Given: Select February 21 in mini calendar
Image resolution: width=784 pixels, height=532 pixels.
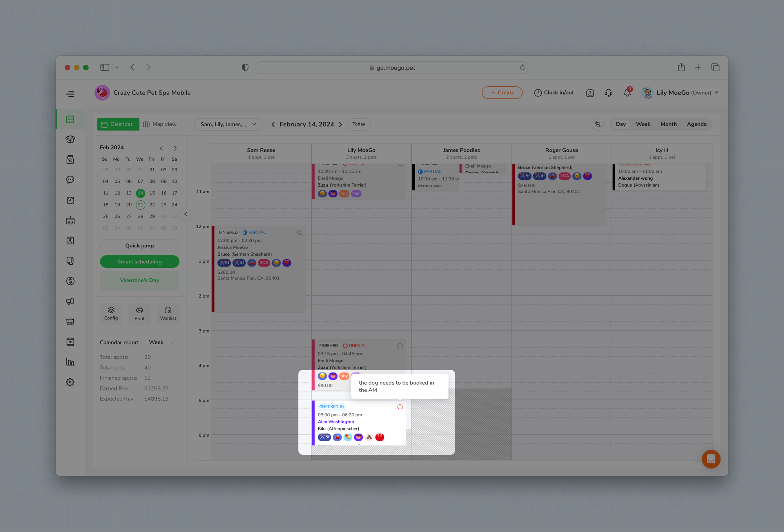Looking at the screenshot, I should 140,205.
